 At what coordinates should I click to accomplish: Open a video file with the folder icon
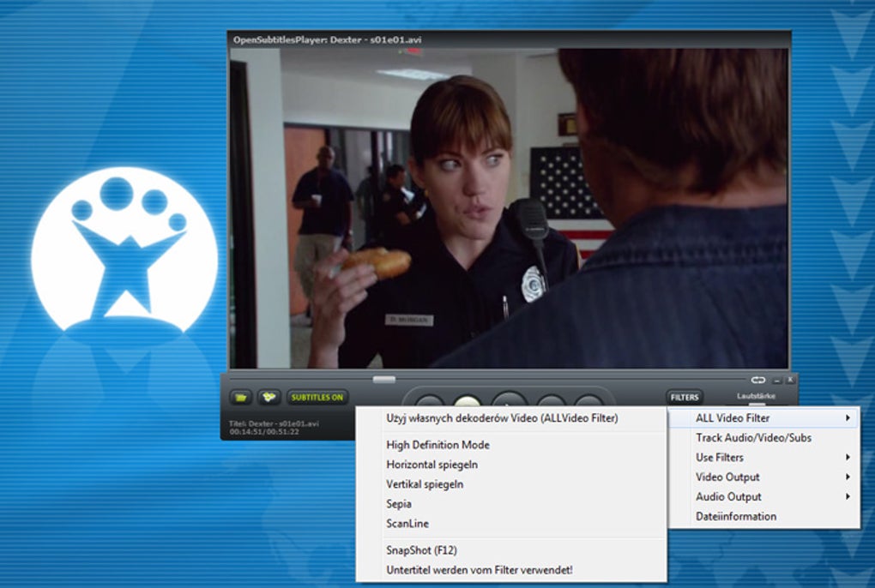pyautogui.click(x=241, y=398)
